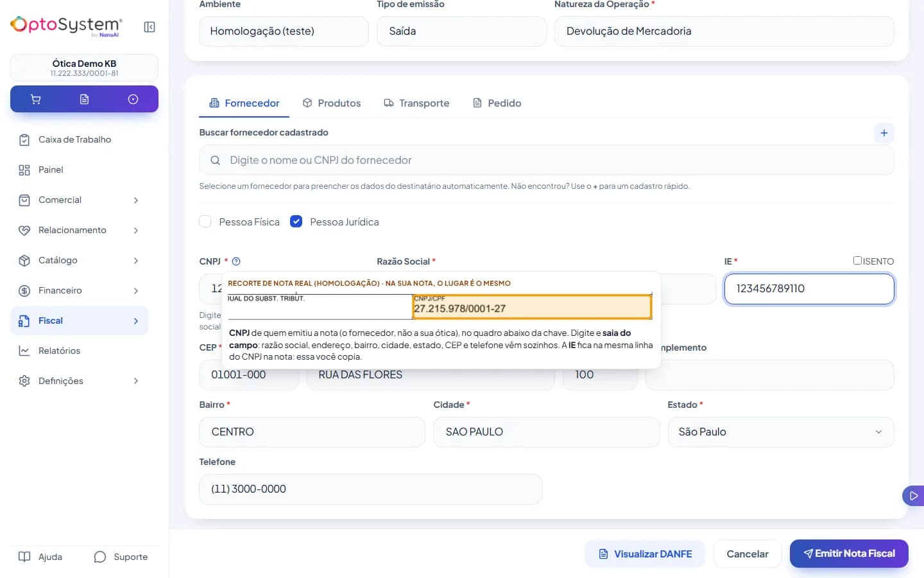The image size is (924, 578).
Task: Expand the Catálogo submenu arrow
Action: (x=136, y=261)
